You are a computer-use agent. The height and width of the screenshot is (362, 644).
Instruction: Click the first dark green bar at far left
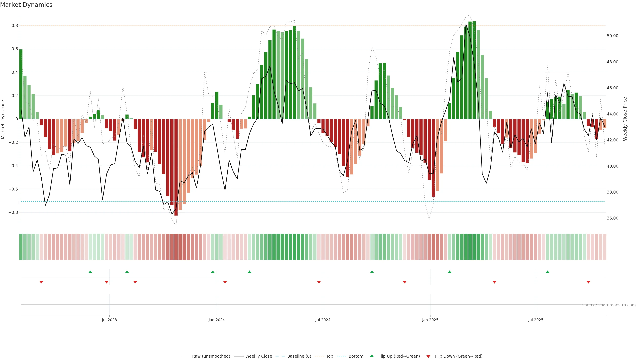pyautogui.click(x=21, y=84)
